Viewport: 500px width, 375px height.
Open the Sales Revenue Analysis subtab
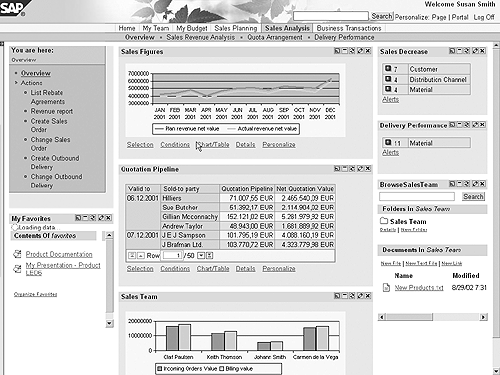coord(201,37)
